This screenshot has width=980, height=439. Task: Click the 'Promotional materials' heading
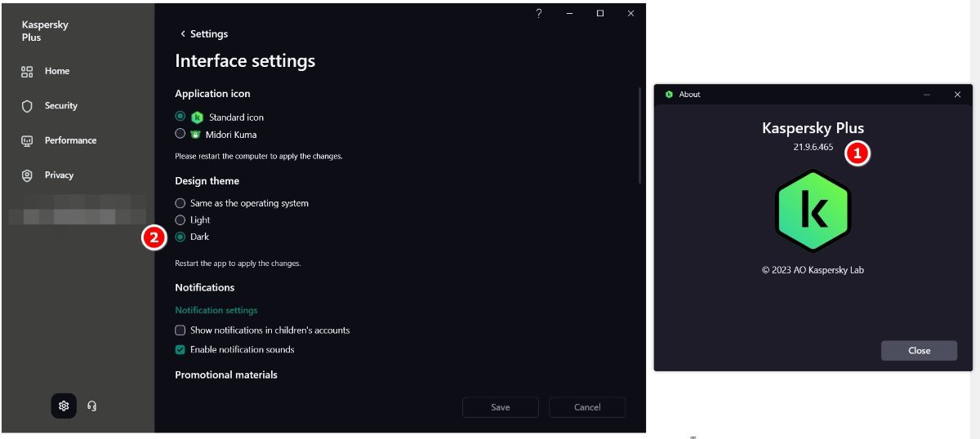(x=226, y=375)
